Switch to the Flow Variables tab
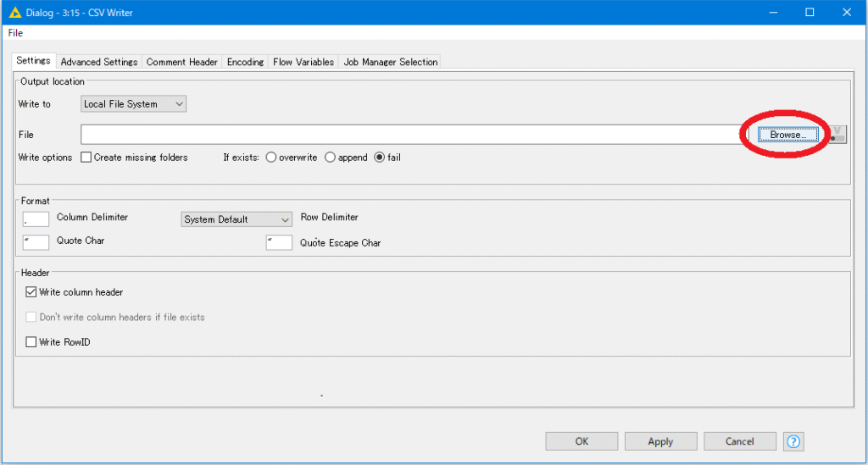Viewport: 868px width, 465px height. click(x=303, y=62)
